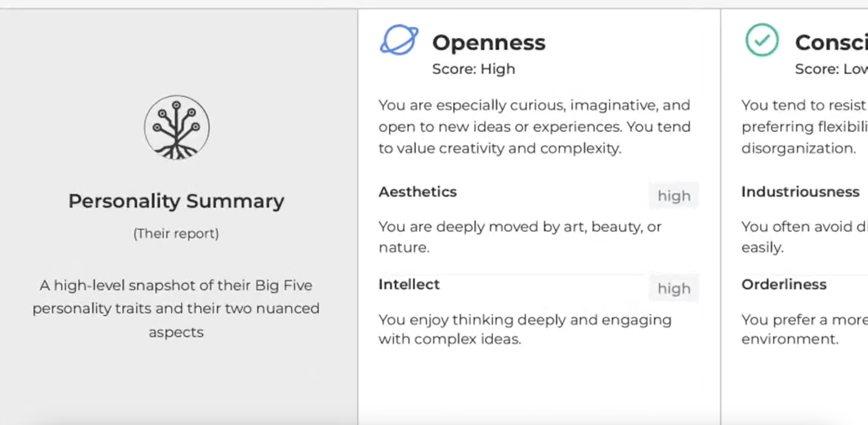868x425 pixels.
Task: Click the tree logo above Personality Summary
Action: (176, 127)
